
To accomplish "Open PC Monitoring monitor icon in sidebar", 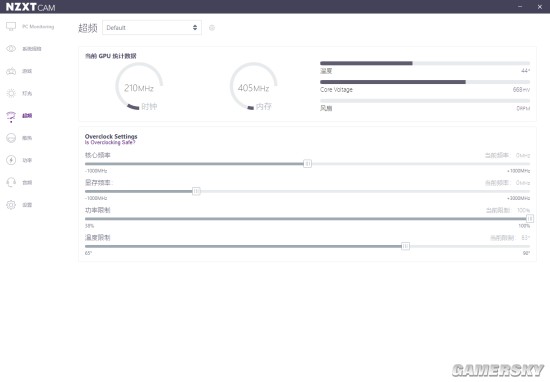I will [x=11, y=26].
